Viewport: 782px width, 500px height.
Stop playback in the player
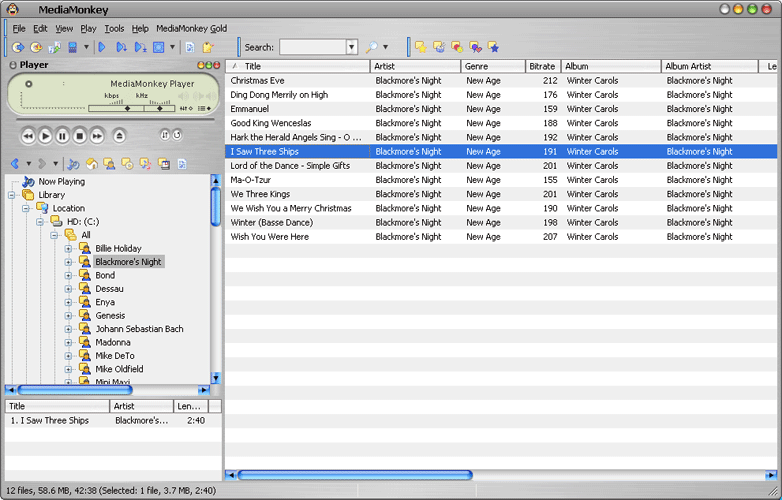point(80,136)
